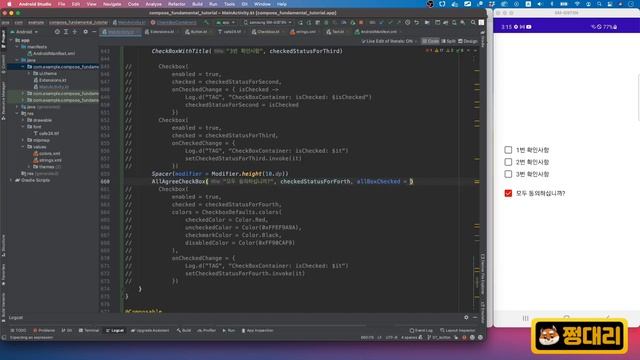The width and height of the screenshot is (640, 360).
Task: Open the Upgrade Assistant tool window
Action: (150, 331)
